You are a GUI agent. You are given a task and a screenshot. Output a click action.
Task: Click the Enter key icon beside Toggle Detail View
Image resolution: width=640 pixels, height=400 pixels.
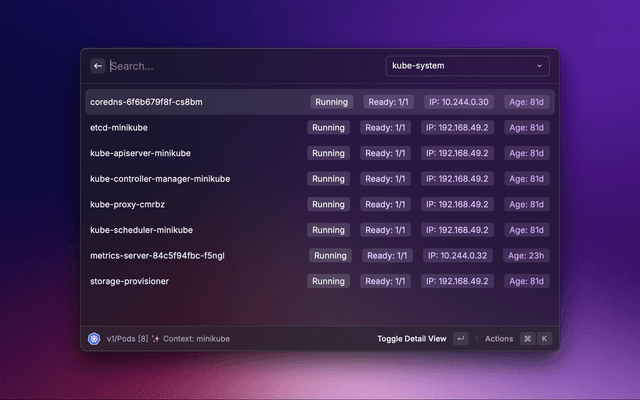click(460, 339)
